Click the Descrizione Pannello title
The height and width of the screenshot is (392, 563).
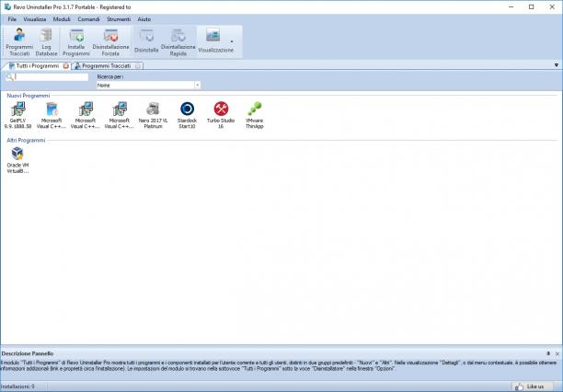28,353
